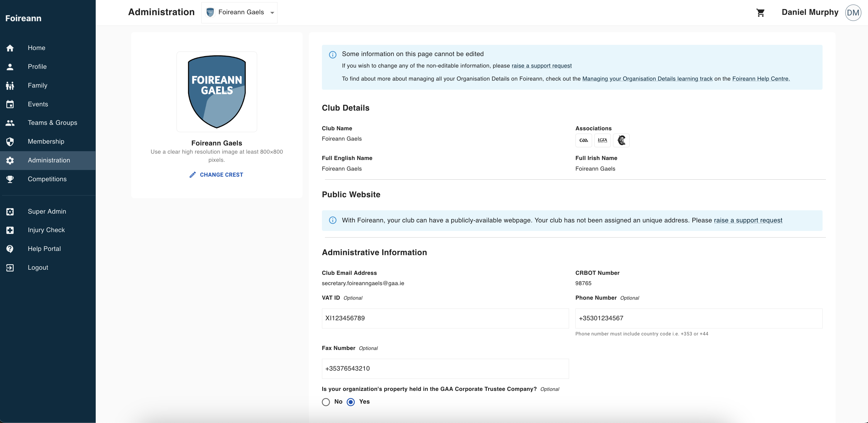The width and height of the screenshot is (868, 423).
Task: Click the Injury Check plus icon
Action: coord(10,230)
